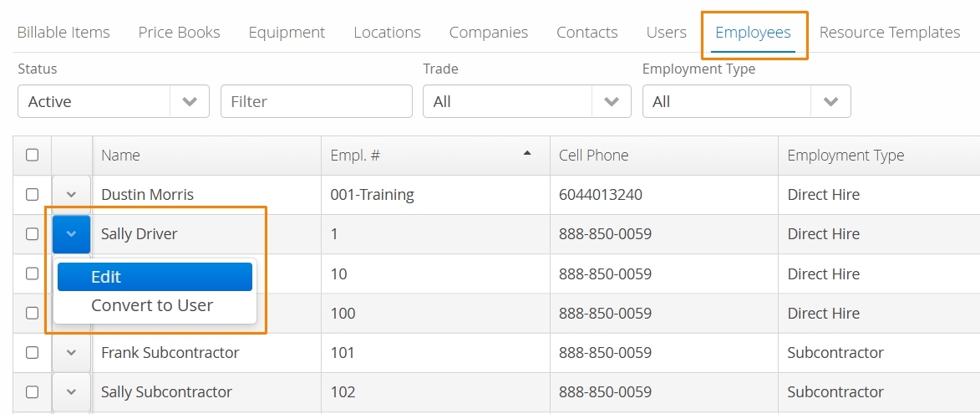
Task: Tick the checkbox in the Empl. # 10 row
Action: pos(32,273)
